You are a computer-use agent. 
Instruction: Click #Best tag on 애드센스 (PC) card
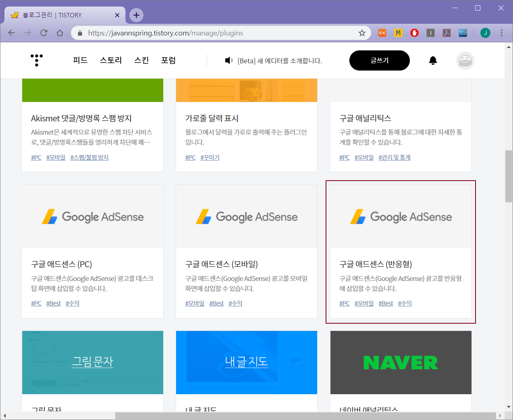[54, 304]
